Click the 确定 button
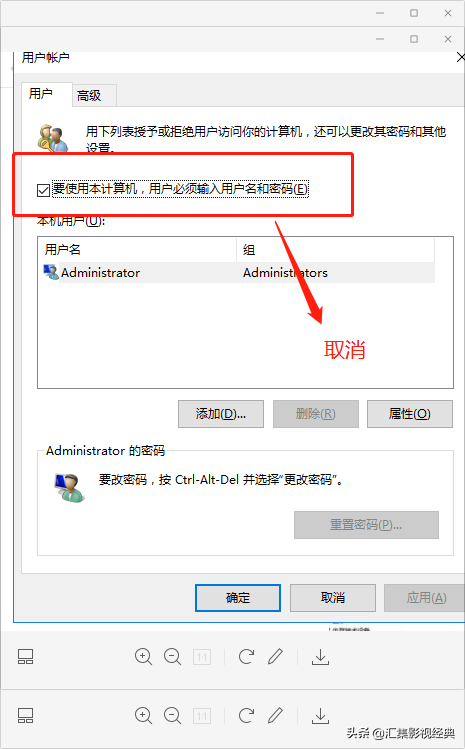 [x=238, y=598]
